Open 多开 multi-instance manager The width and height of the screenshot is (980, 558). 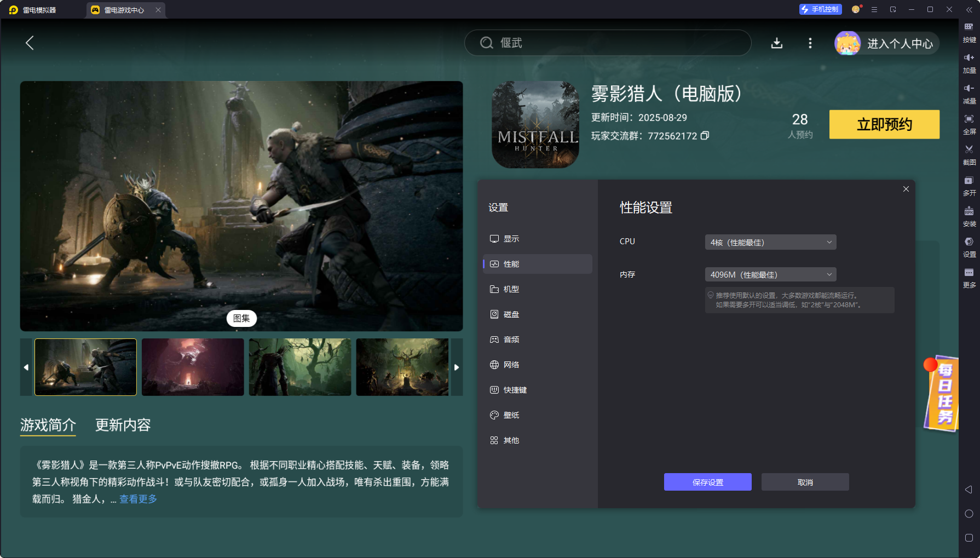point(969,186)
